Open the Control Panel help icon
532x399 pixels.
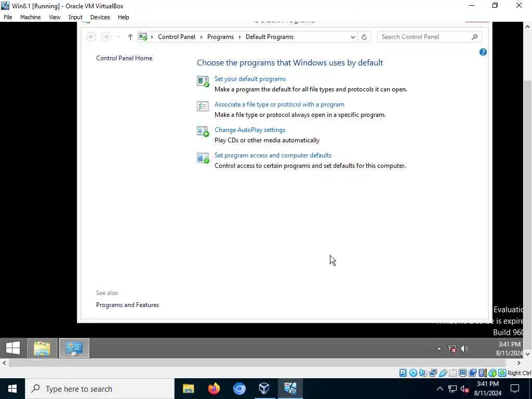(x=483, y=52)
